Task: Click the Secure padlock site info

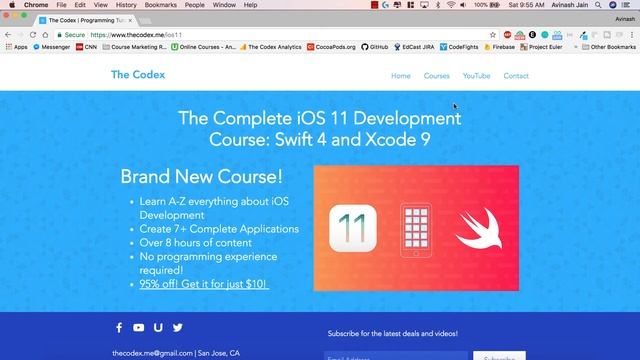Action: [71, 35]
